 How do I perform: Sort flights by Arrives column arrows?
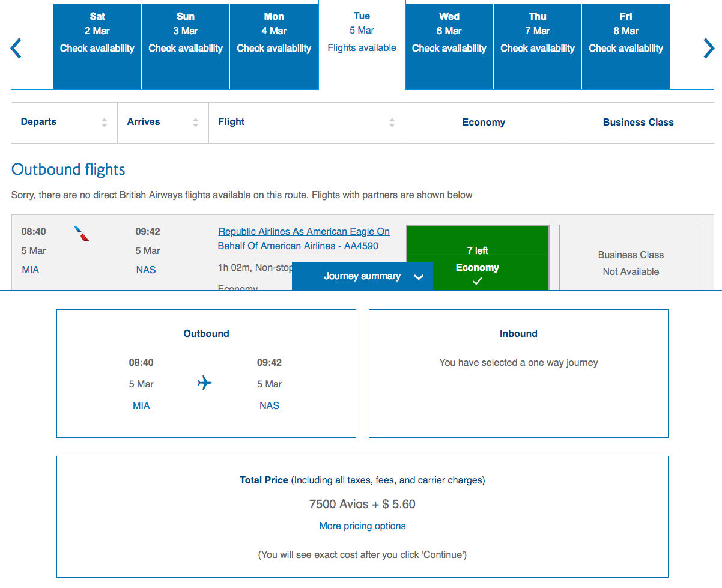(195, 123)
